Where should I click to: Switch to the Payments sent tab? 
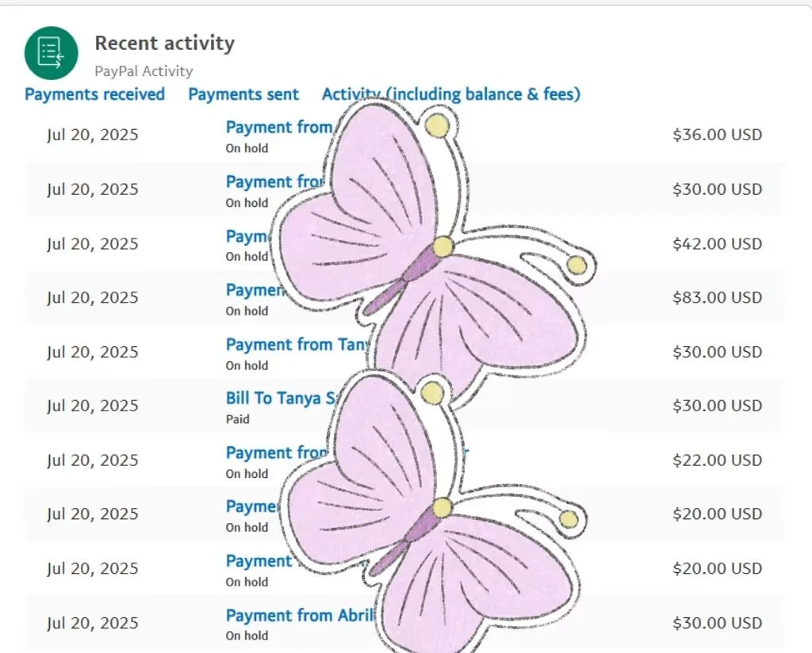pos(243,94)
